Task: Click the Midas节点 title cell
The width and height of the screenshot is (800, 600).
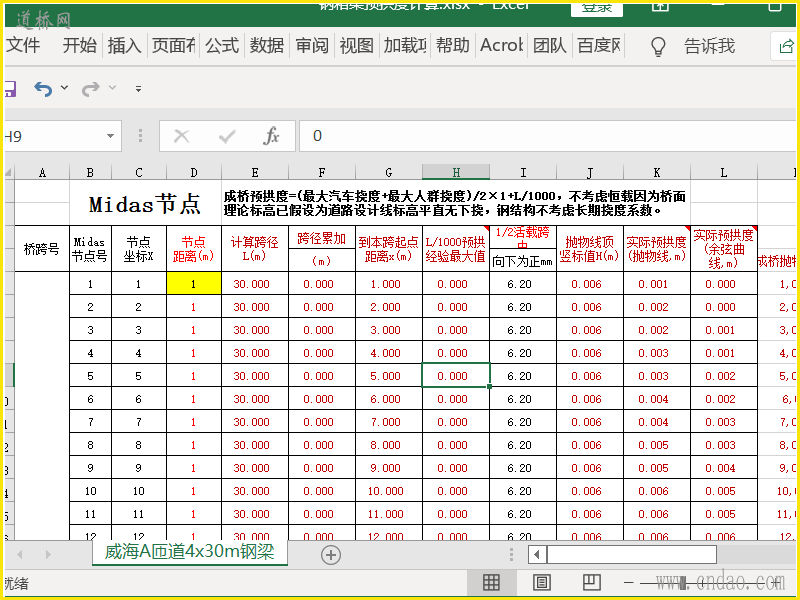Action: tap(145, 204)
